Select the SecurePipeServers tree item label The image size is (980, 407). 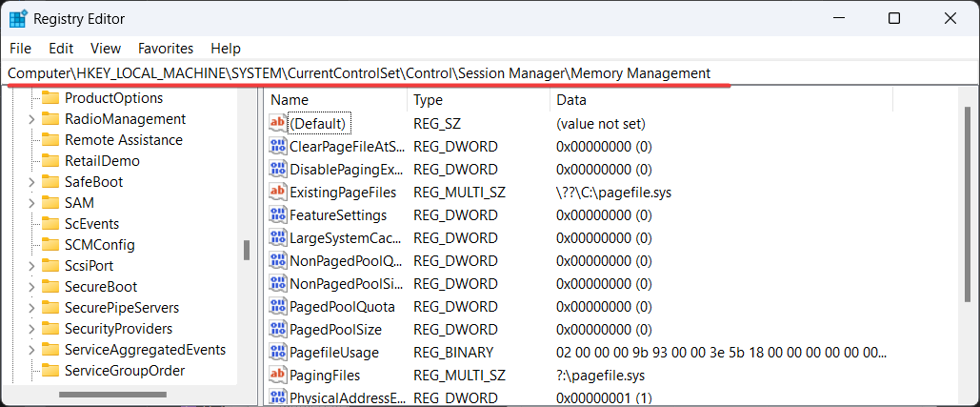(122, 308)
